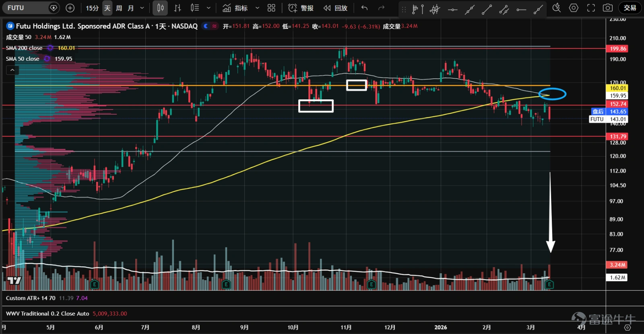Viewport: 644px width, 334px height.
Task: Select the trend line drawing tool
Action: click(487, 9)
